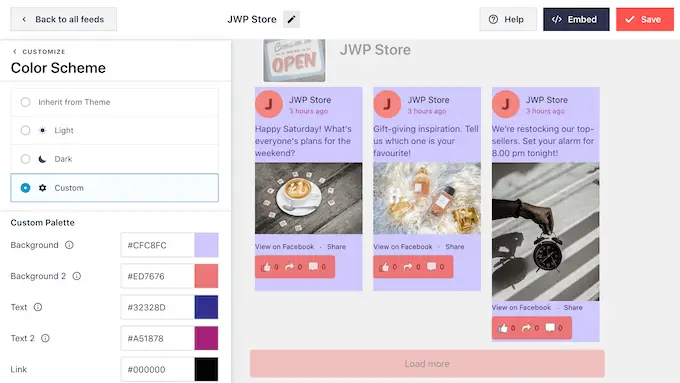This screenshot has width=680, height=383.
Task: Open the Text color swatch
Action: pos(206,307)
